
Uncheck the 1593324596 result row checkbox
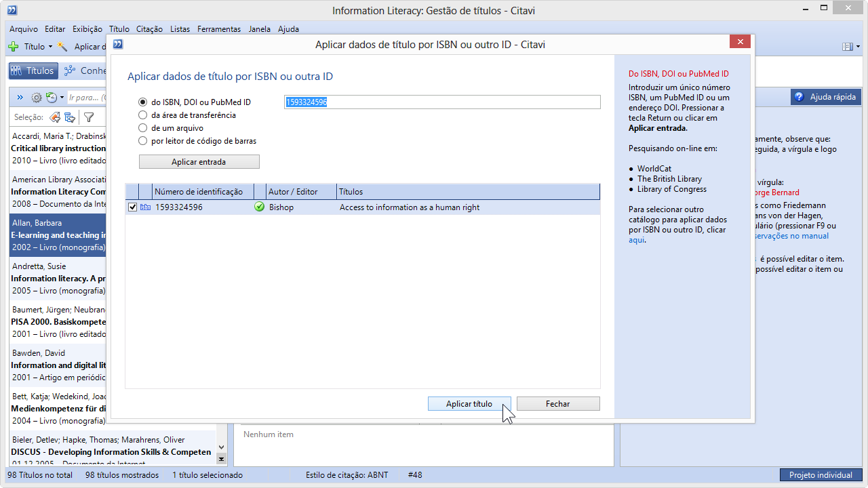pos(133,207)
